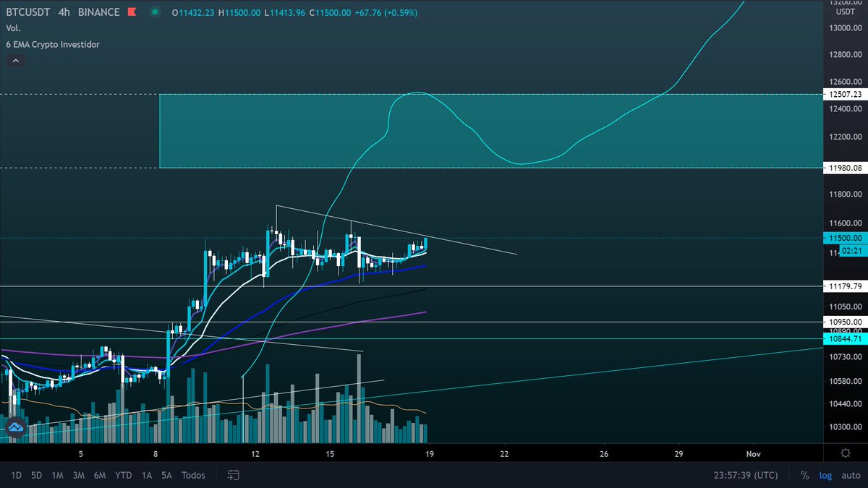This screenshot has width=868, height=488.
Task: Click the change value +67.76 (+0.59%)
Action: coord(388,13)
